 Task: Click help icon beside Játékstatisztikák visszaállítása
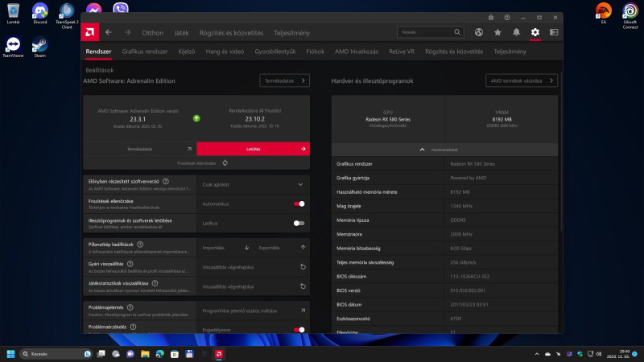(x=155, y=283)
